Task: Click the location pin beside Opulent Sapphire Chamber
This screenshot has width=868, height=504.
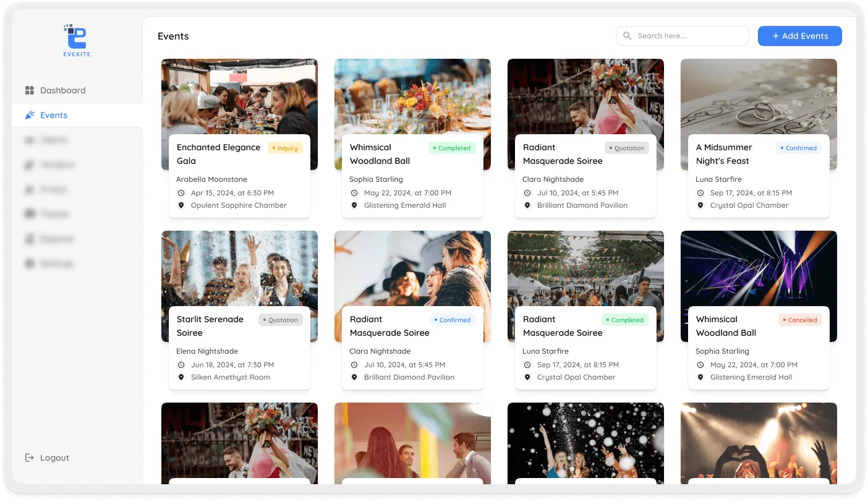Action: coord(181,205)
